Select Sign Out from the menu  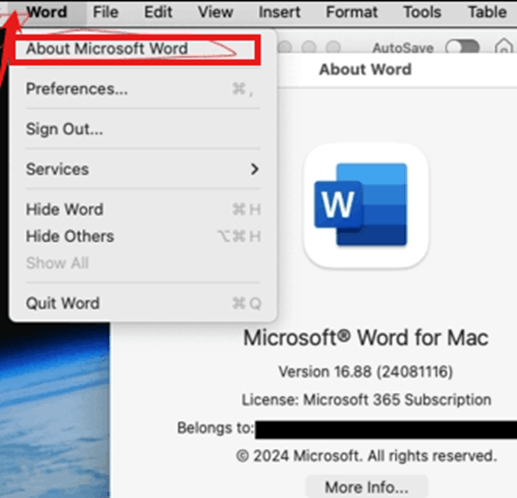tap(143, 129)
